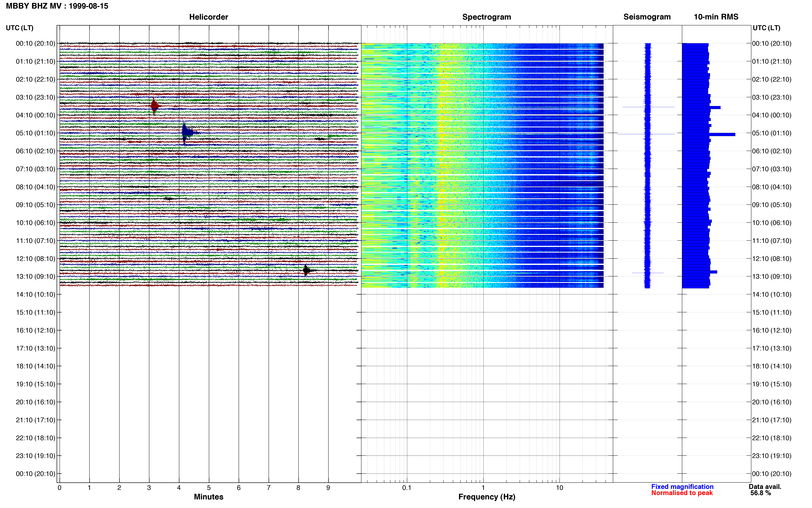The height and width of the screenshot is (508, 812).
Task: Click the red seismic event near 03:40
Action: 155,106
